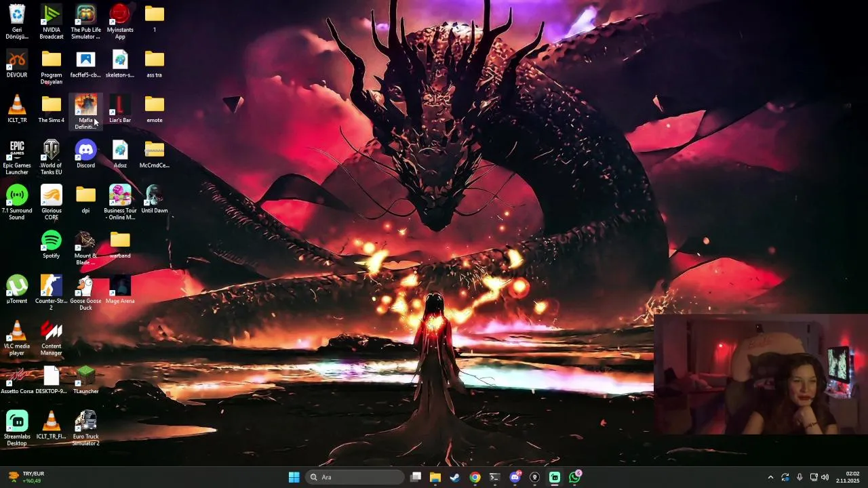This screenshot has height=488, width=868.
Task: Select the DESKTOP-9 text file
Action: 52,380
